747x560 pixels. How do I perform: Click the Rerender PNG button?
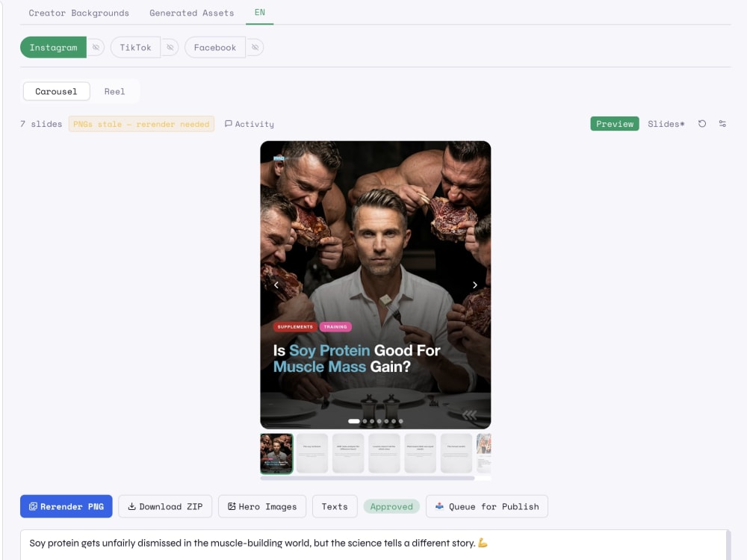coord(66,506)
